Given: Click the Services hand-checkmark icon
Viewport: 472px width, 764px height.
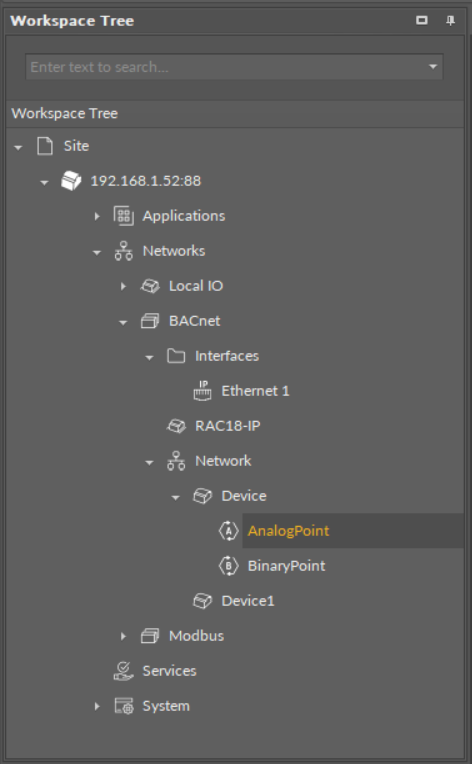Looking at the screenshot, I should 124,671.
